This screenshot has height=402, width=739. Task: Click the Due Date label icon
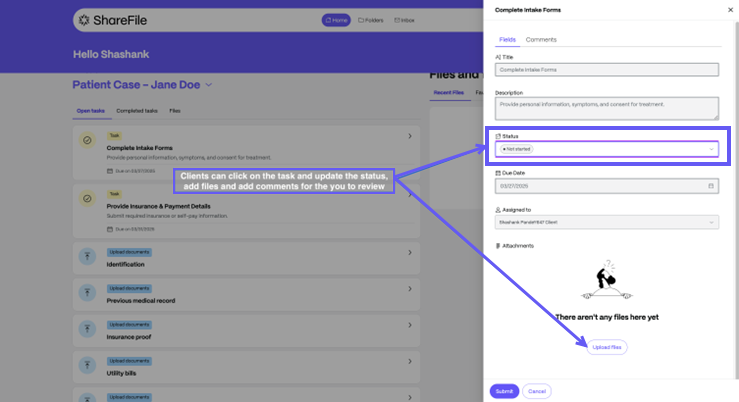(498, 173)
